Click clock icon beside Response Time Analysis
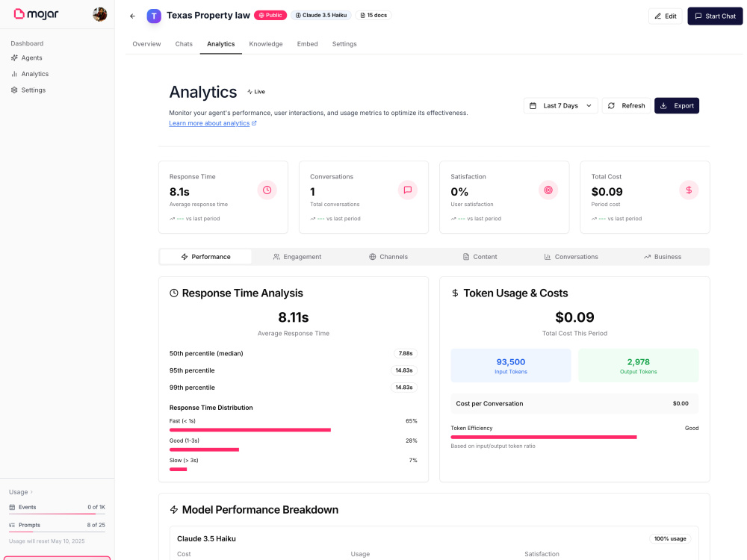The width and height of the screenshot is (747, 560). click(x=174, y=293)
